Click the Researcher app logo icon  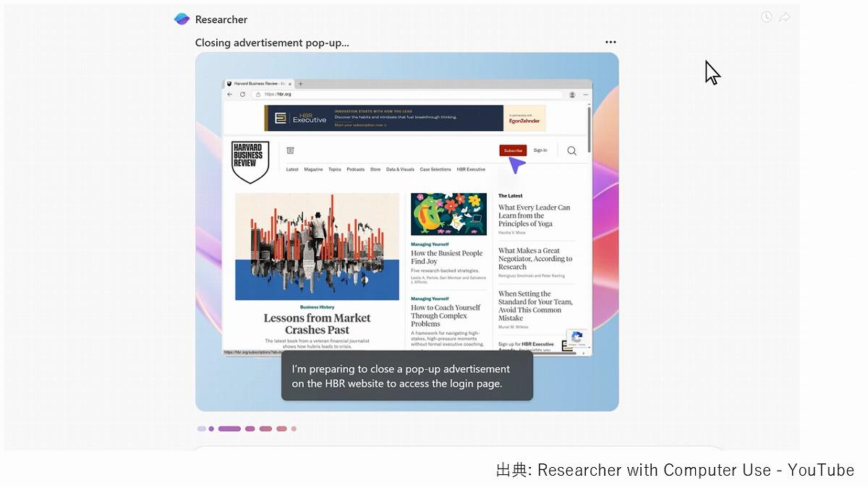[182, 20]
